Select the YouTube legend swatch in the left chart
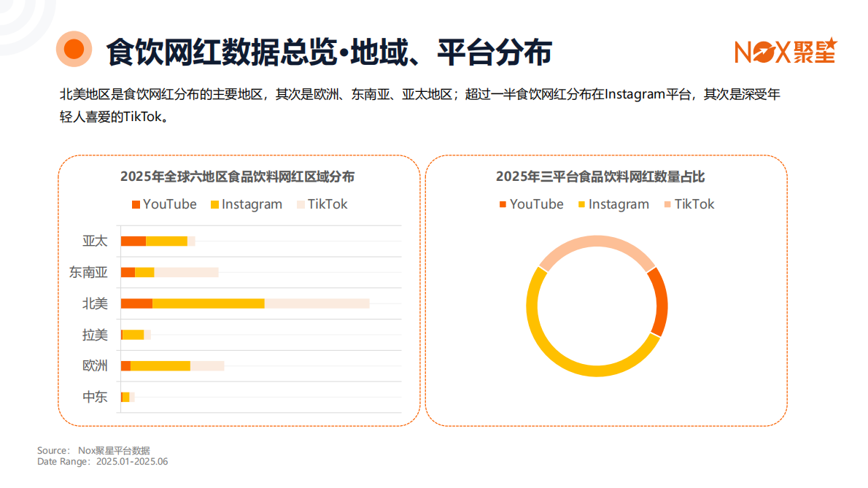The width and height of the screenshot is (868, 488). click(136, 205)
